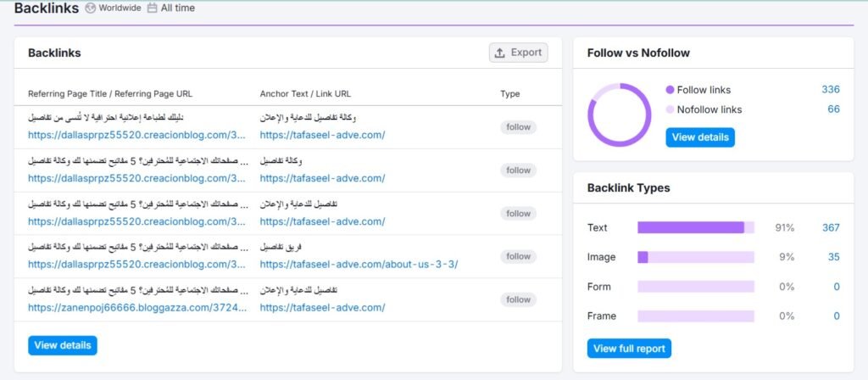The height and width of the screenshot is (380, 868).
Task: Click the Image backlink type progress bar
Action: (696, 257)
